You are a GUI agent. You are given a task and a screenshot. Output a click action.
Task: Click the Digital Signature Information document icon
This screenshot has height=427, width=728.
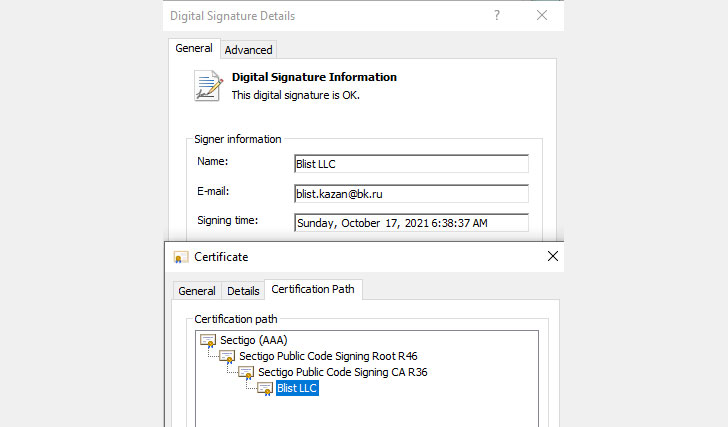tap(208, 86)
